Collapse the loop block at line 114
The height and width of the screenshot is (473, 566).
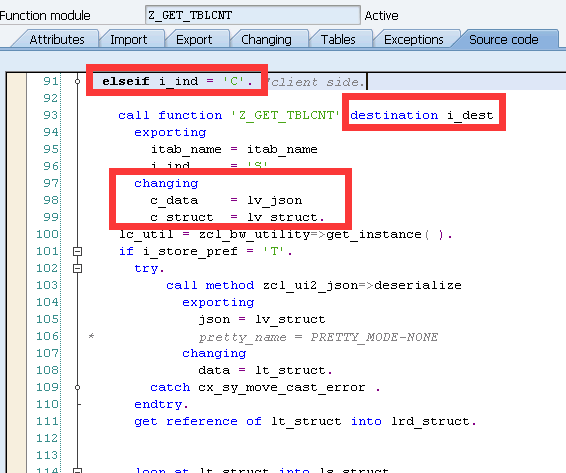point(77,470)
